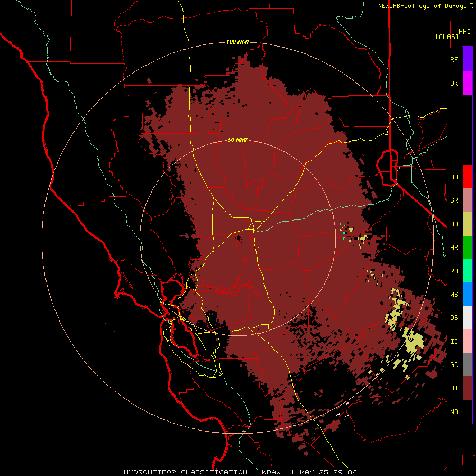Screen dimensions: 476x476
Task: Click the HHC product label
Action: coord(464,32)
